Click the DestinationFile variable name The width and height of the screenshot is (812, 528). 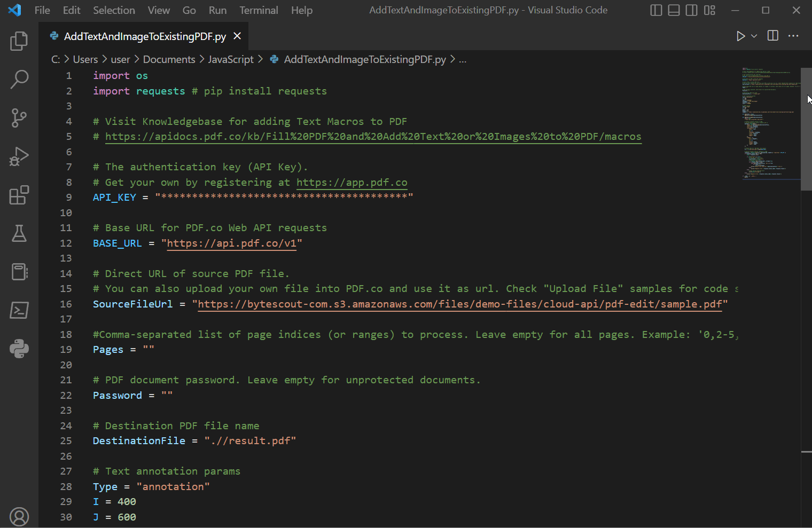139,441
